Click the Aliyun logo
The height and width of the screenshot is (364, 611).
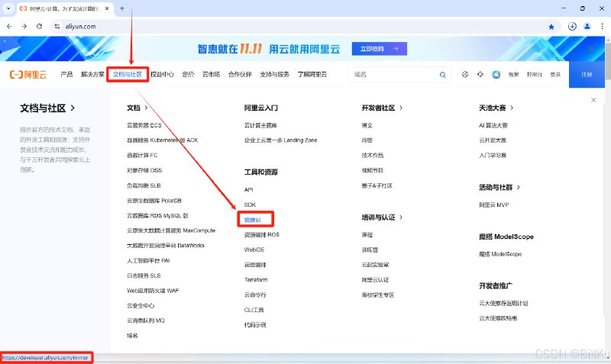coord(28,75)
